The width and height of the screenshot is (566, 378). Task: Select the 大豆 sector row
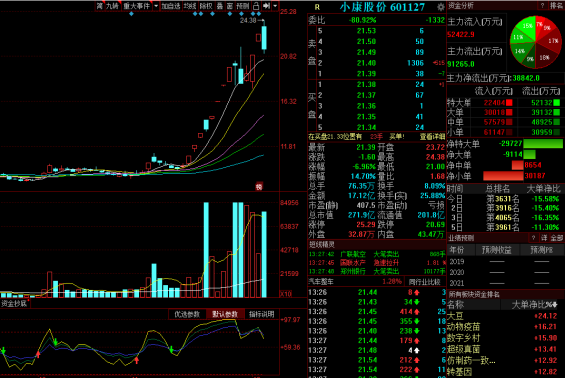pyautogui.click(x=505, y=316)
